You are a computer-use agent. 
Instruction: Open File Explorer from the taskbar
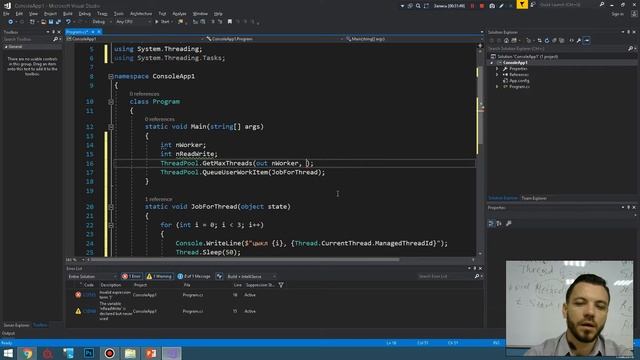[130, 353]
